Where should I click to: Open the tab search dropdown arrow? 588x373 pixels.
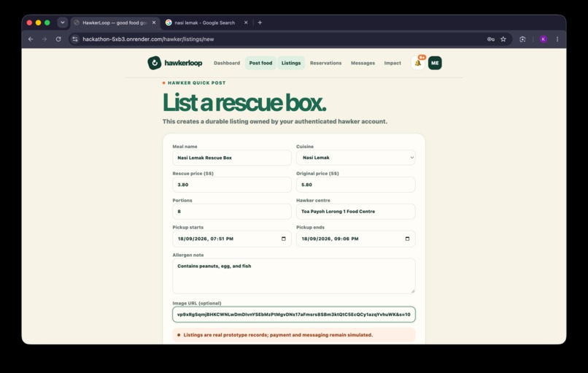click(63, 23)
